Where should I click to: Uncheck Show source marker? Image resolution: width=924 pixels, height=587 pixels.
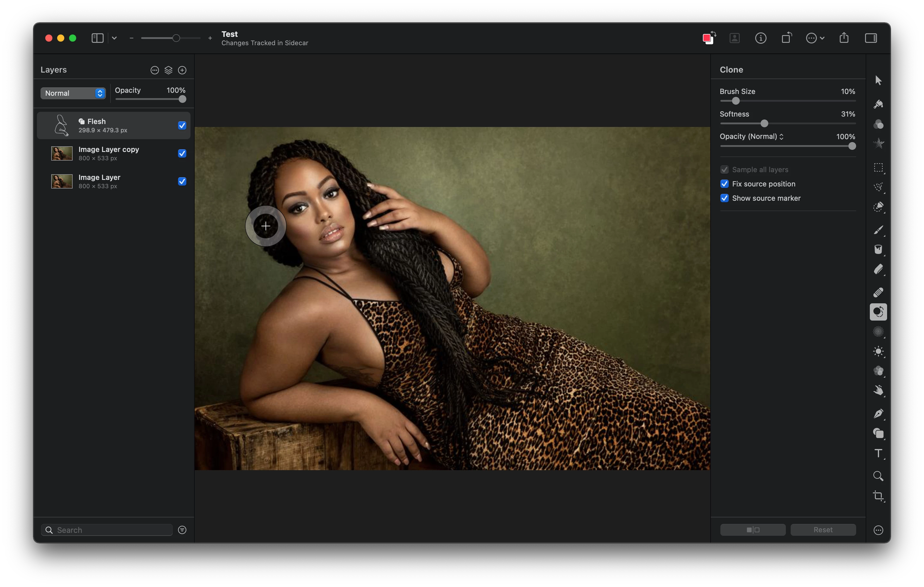tap(724, 198)
